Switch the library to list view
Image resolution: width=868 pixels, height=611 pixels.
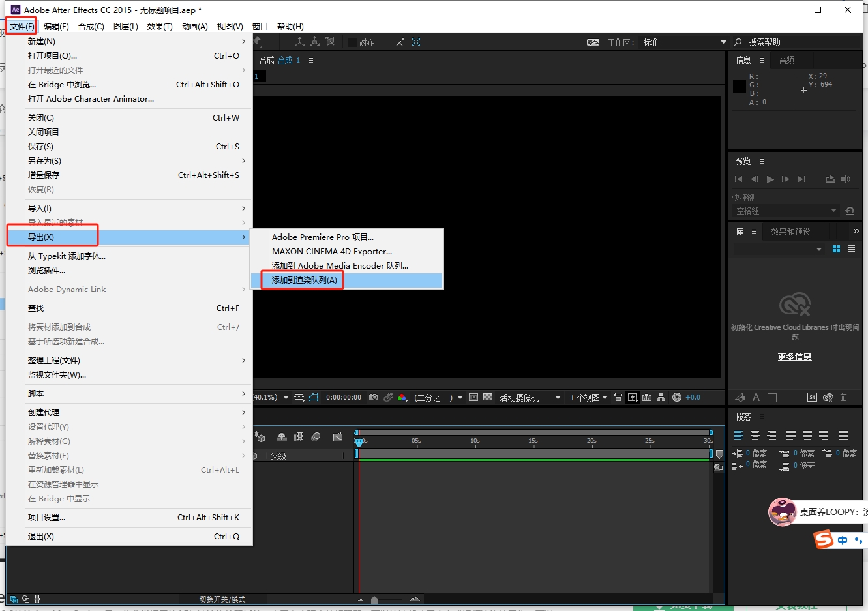(x=851, y=249)
